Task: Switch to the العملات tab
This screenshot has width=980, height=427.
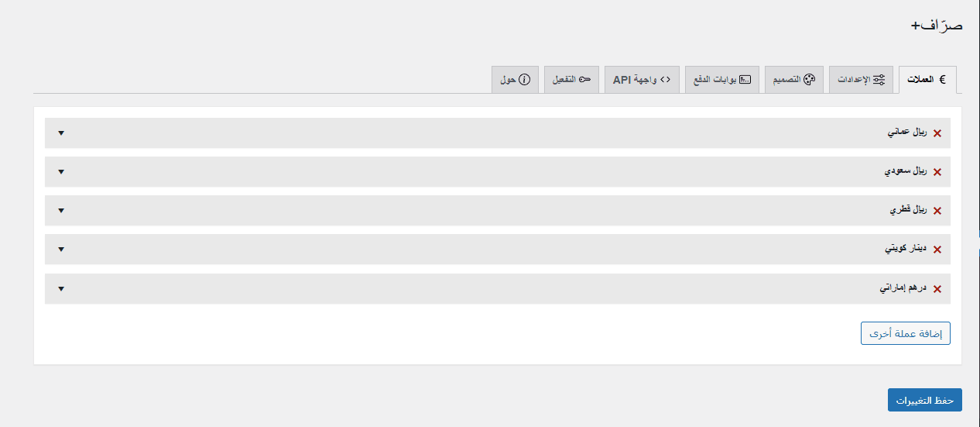Action: 927,80
